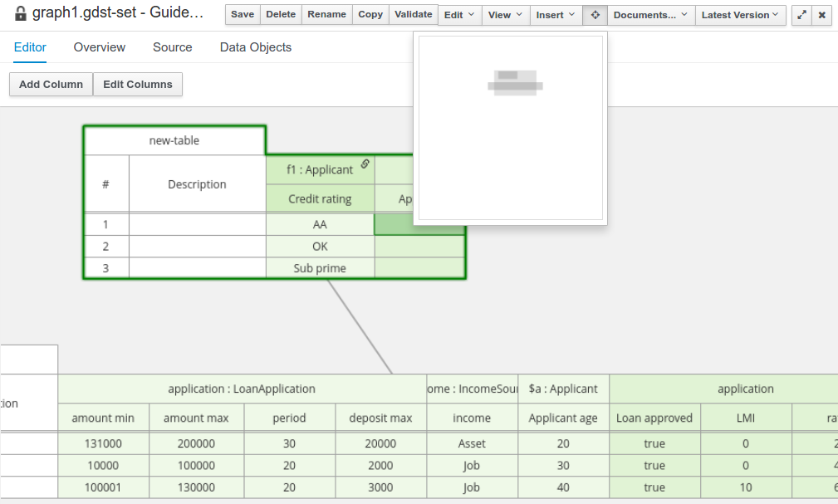Click the lock icon beside graph1.gdst-set title

point(21,14)
